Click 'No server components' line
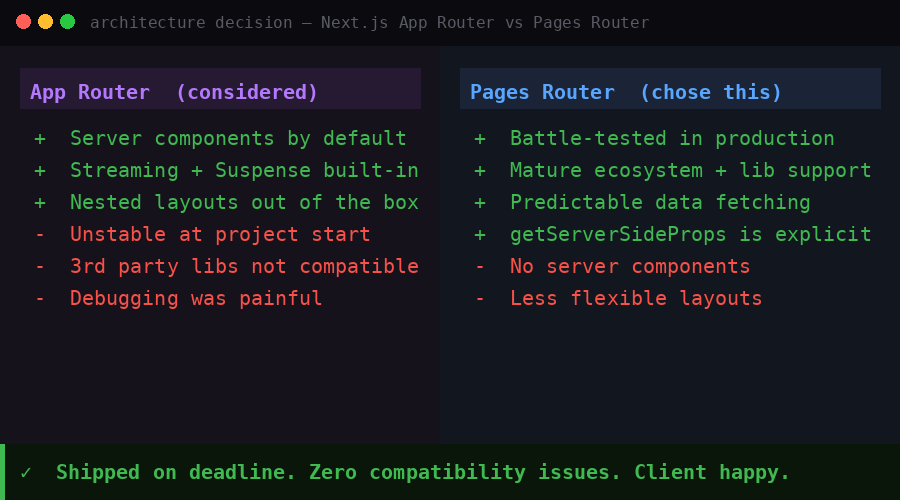 click(630, 267)
